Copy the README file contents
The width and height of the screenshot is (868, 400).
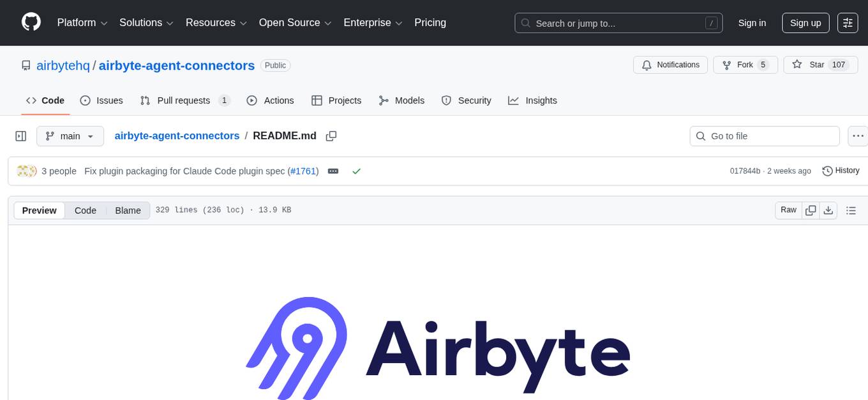pos(810,210)
